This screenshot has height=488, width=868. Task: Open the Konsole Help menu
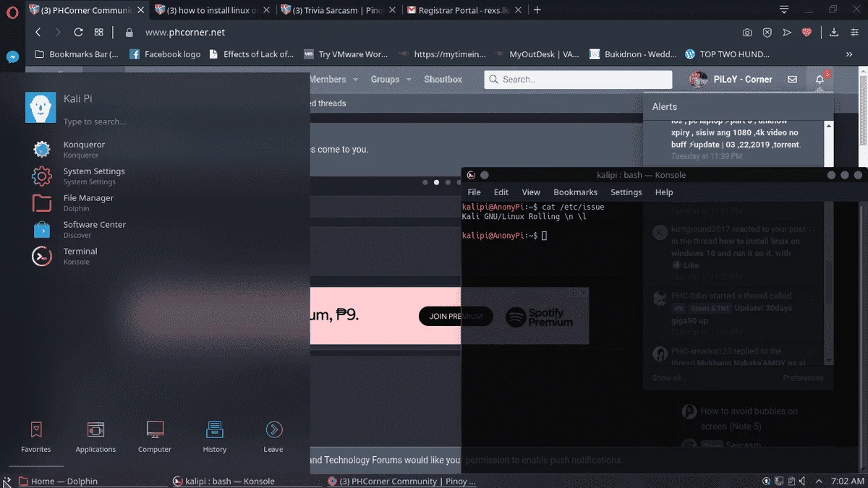(x=664, y=192)
